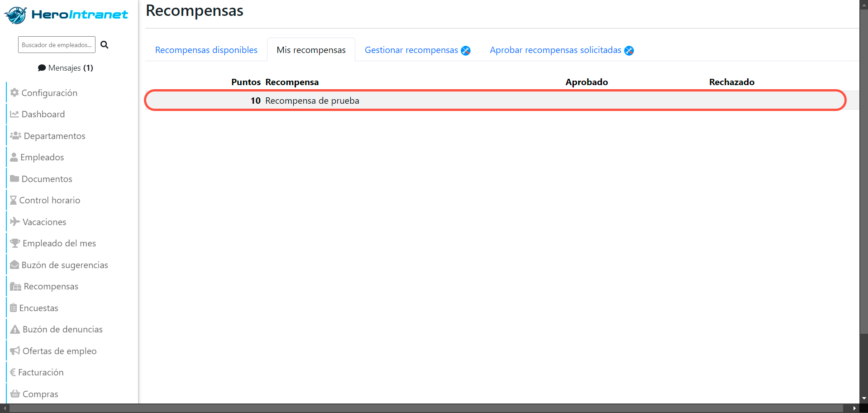This screenshot has width=868, height=413.
Task: Click the Empleado del mes trophy icon
Action: tap(15, 243)
